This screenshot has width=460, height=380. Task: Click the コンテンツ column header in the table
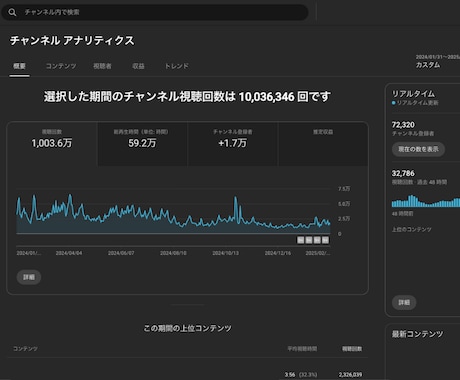click(x=25, y=349)
